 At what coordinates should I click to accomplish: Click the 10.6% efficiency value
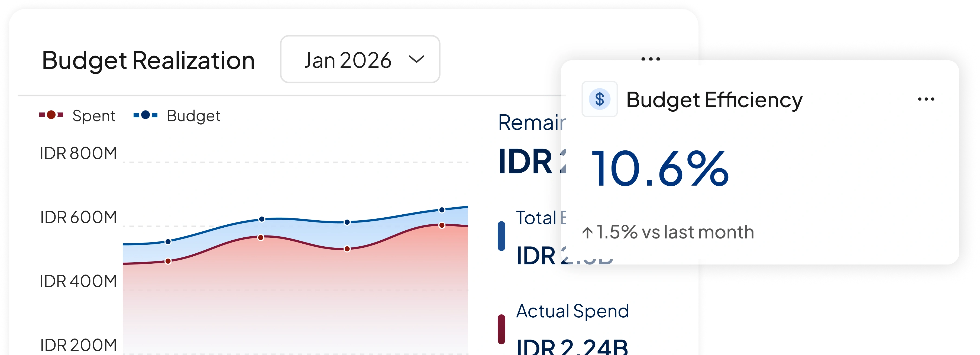coord(660,168)
